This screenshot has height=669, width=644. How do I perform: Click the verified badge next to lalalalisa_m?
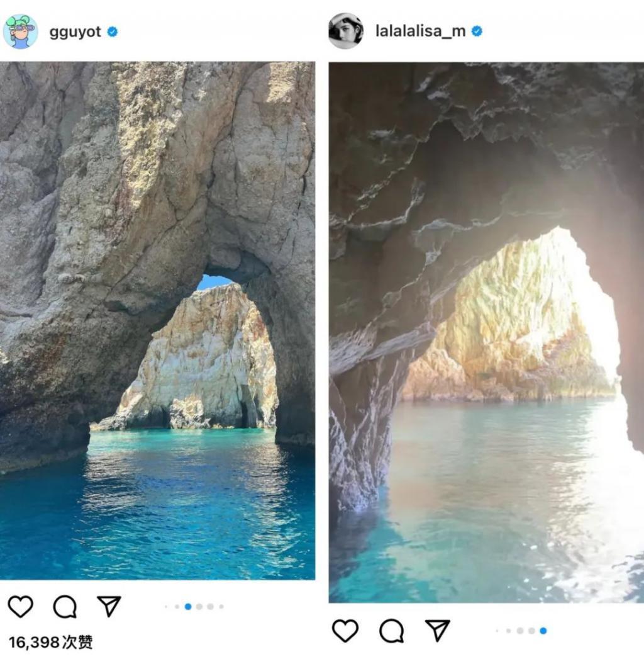477,31
